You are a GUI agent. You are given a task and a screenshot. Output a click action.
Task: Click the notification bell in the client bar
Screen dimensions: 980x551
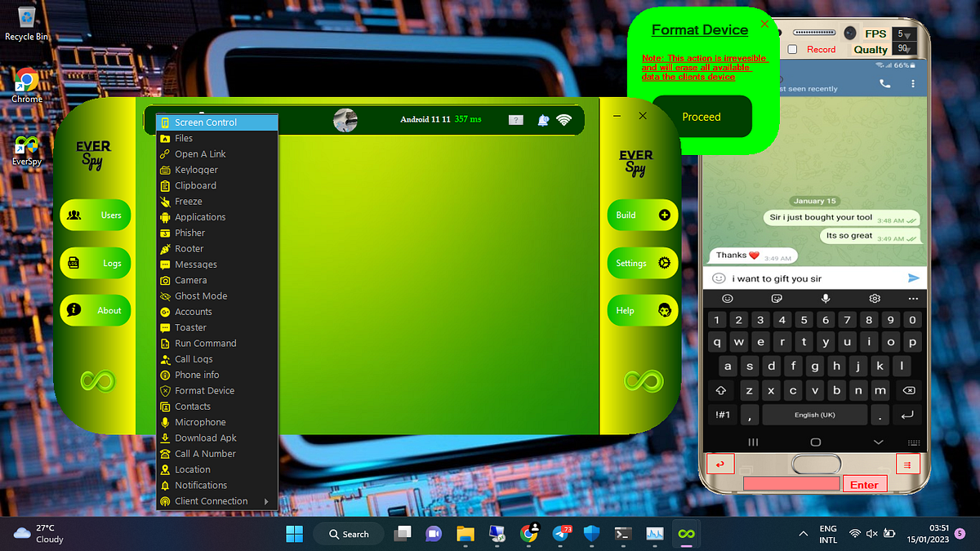542,120
